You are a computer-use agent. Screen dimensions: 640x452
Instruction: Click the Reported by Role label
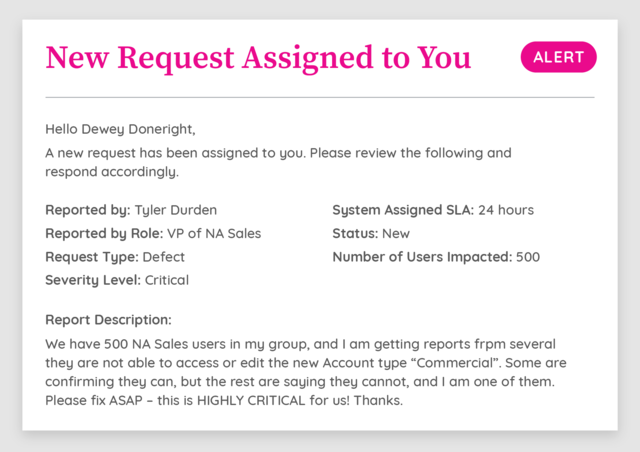pyautogui.click(x=104, y=234)
